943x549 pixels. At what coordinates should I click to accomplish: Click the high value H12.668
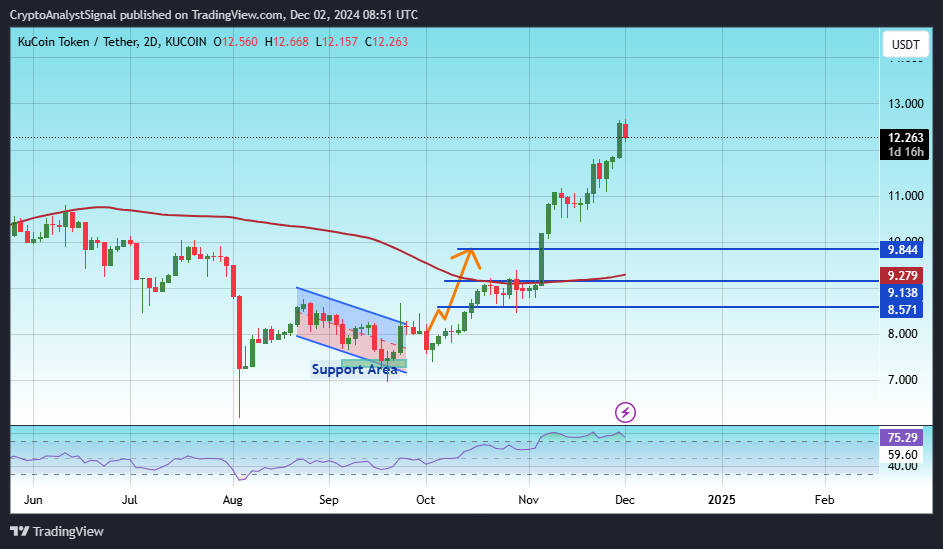click(286, 42)
